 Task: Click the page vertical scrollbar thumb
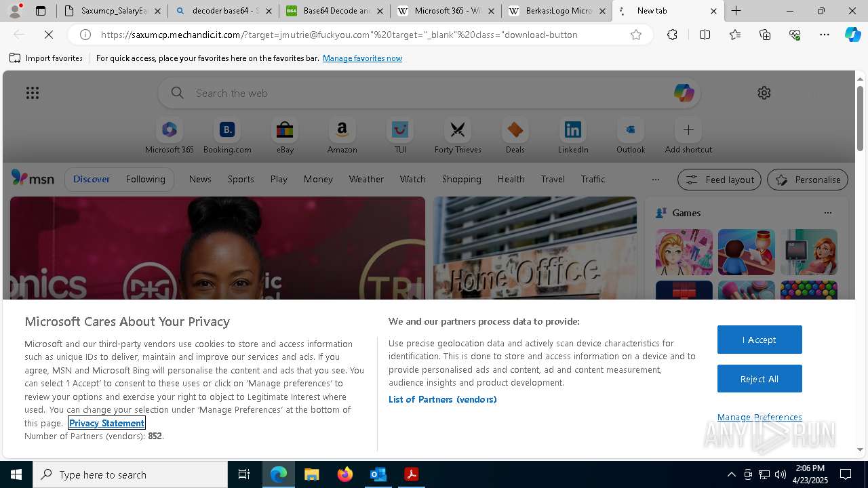pos(860,118)
